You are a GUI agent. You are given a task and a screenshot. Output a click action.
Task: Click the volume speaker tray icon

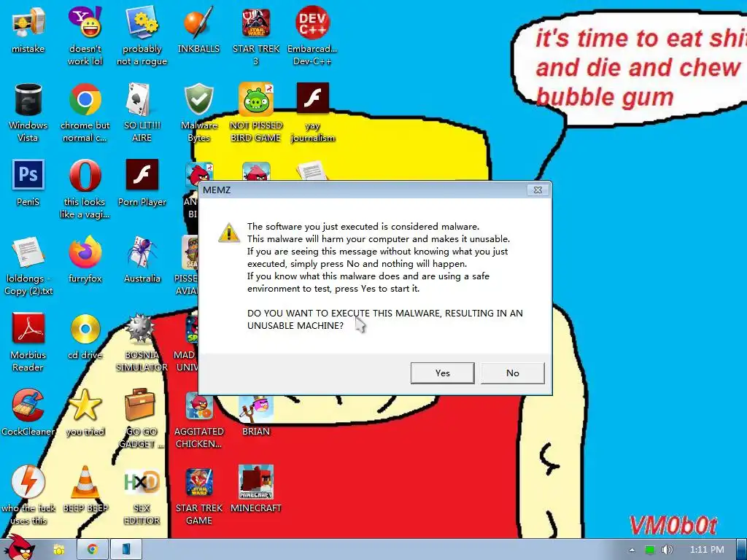667,550
